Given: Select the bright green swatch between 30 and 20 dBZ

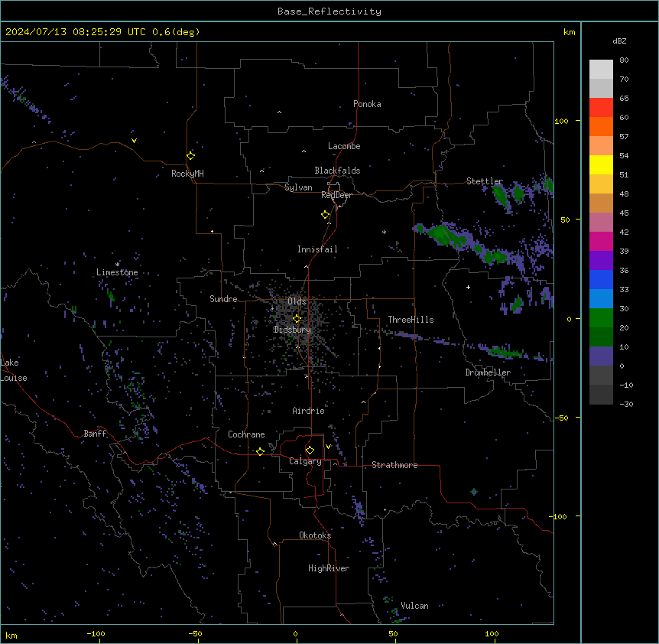Looking at the screenshot, I should pyautogui.click(x=601, y=318).
